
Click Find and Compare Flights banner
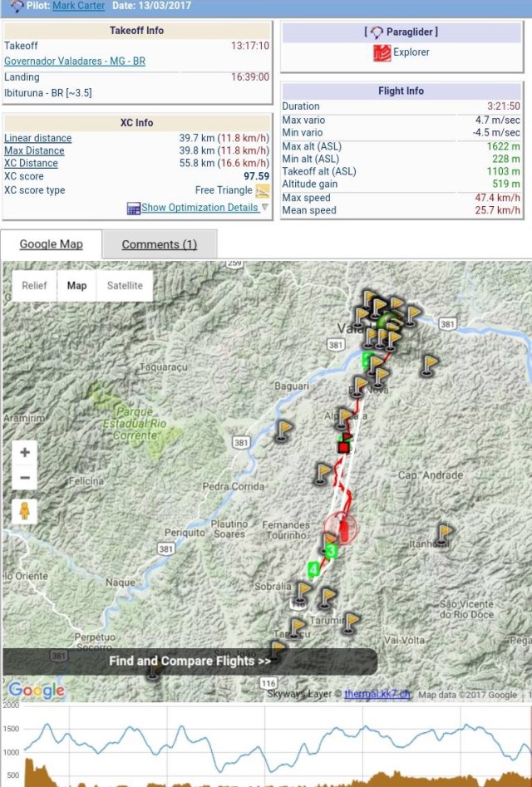click(x=190, y=662)
